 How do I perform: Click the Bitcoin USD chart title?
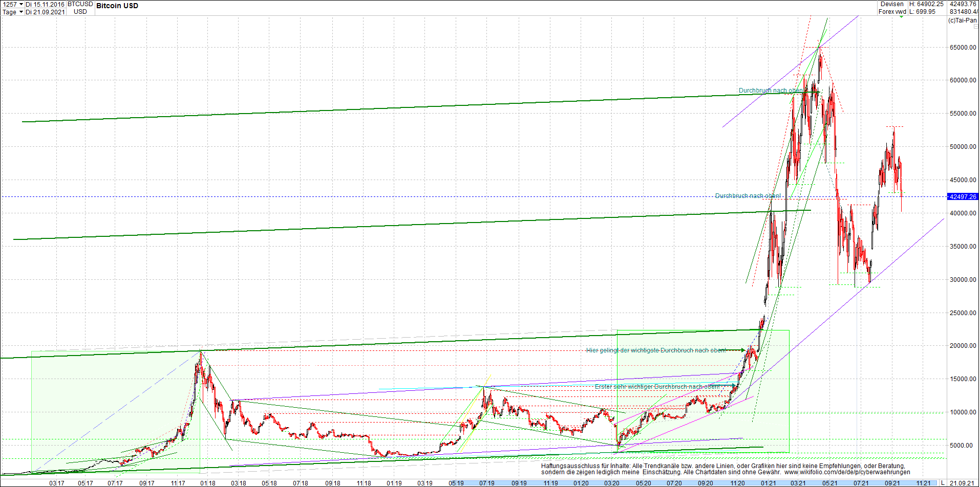(x=117, y=6)
